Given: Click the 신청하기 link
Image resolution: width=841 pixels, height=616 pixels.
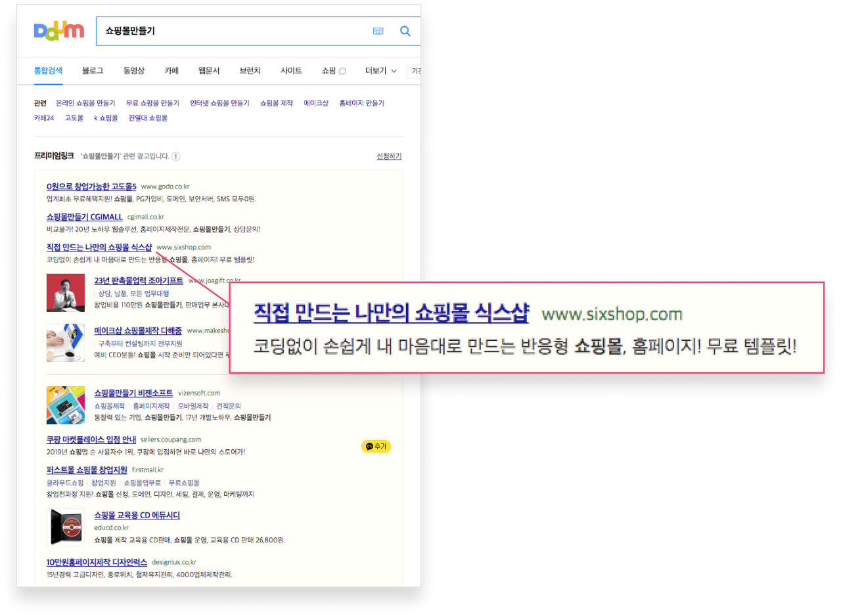Looking at the screenshot, I should 389,156.
